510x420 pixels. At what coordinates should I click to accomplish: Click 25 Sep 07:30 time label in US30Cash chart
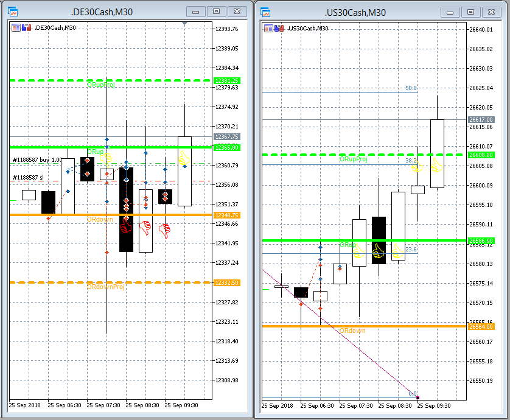pos(356,406)
